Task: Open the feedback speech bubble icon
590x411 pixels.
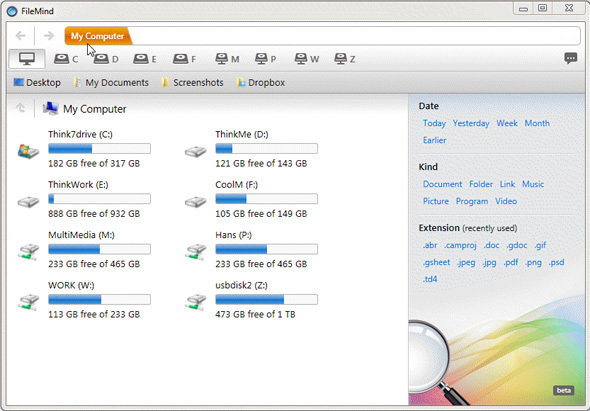Action: [x=570, y=58]
